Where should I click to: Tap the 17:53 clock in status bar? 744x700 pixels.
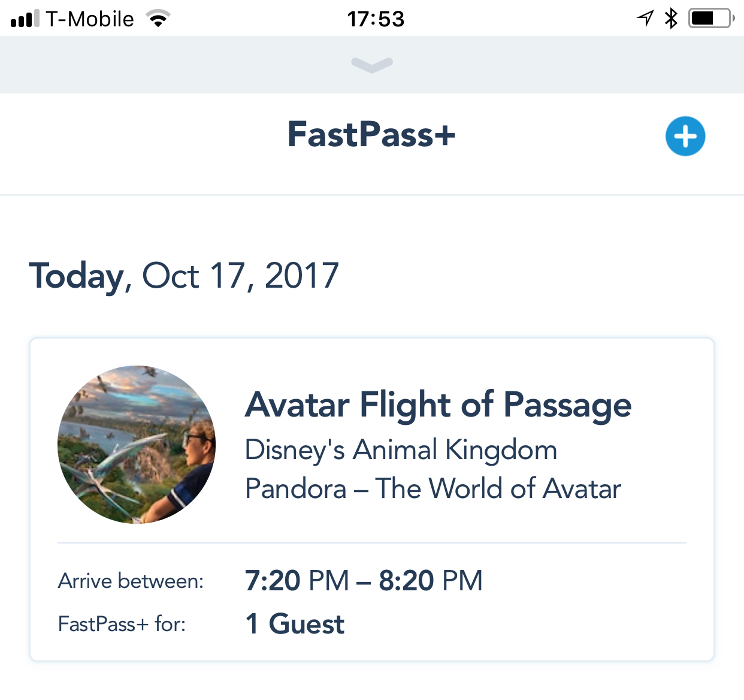pyautogui.click(x=376, y=19)
